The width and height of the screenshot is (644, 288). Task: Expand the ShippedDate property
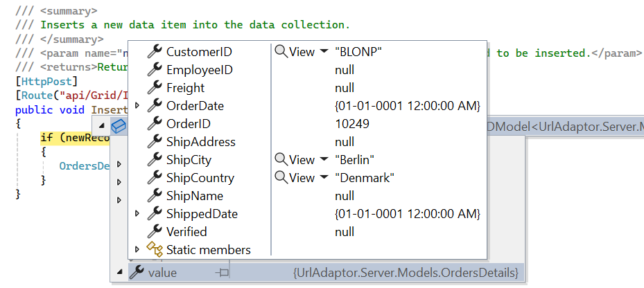pyautogui.click(x=137, y=214)
